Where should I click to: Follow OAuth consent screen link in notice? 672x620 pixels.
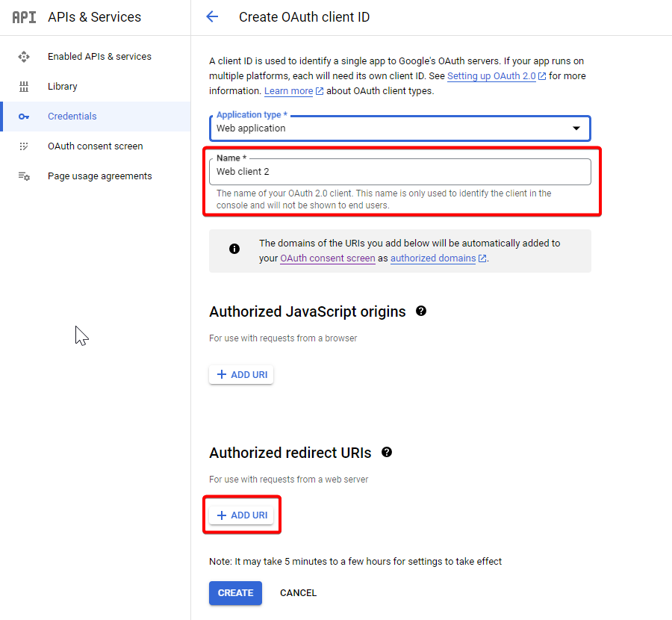coord(328,258)
